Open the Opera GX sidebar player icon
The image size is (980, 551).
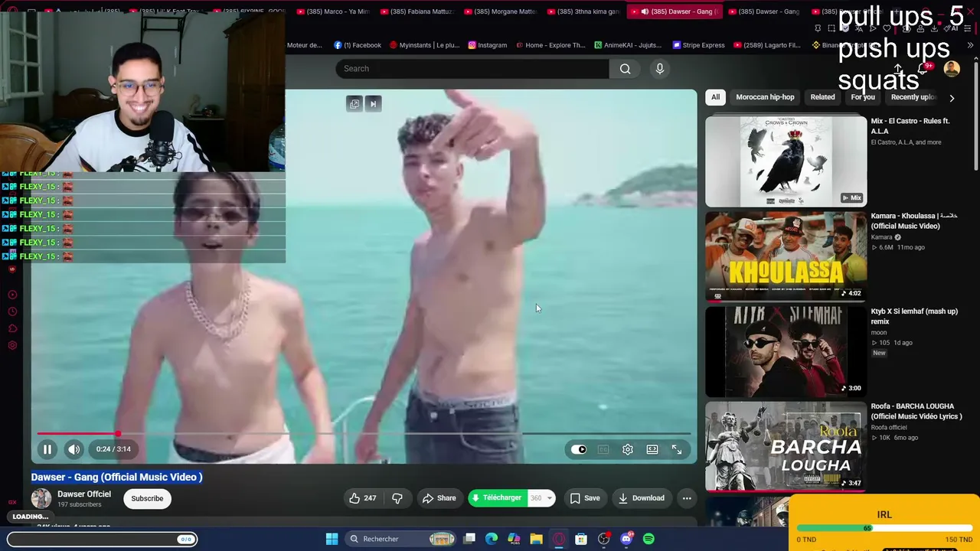point(12,295)
